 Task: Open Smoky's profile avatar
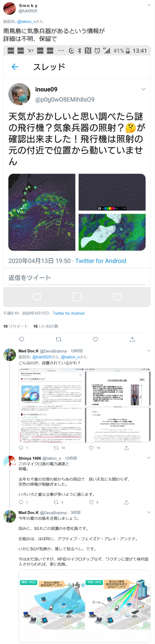tap(10, 8)
